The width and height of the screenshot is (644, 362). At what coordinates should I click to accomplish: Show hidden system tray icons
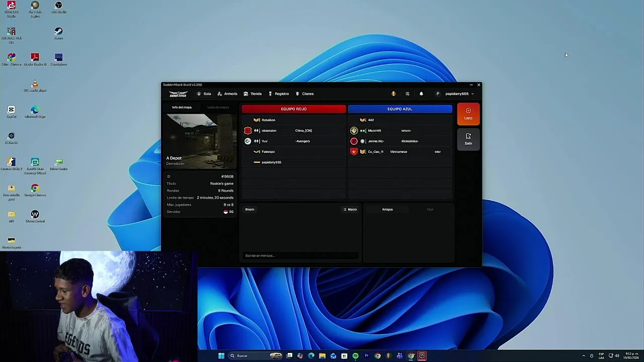coord(584,356)
